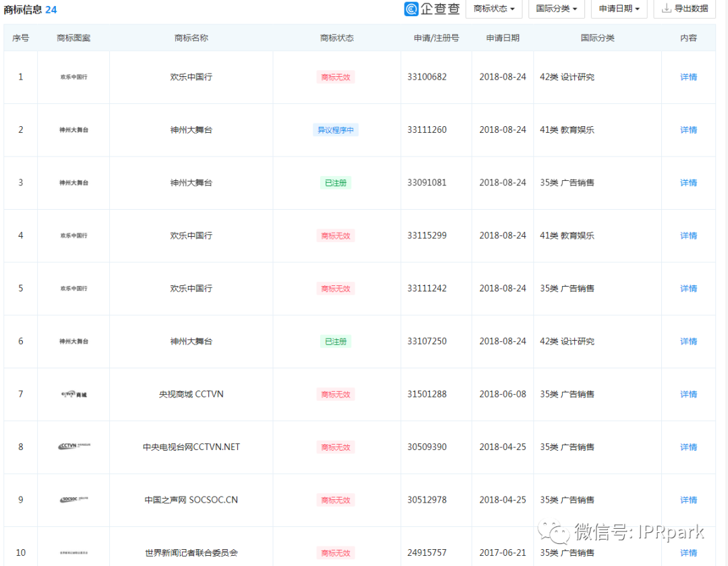Click 神州大舞台 trademark thumbnail in row 2
Image resolution: width=728 pixels, height=566 pixels.
click(x=74, y=130)
